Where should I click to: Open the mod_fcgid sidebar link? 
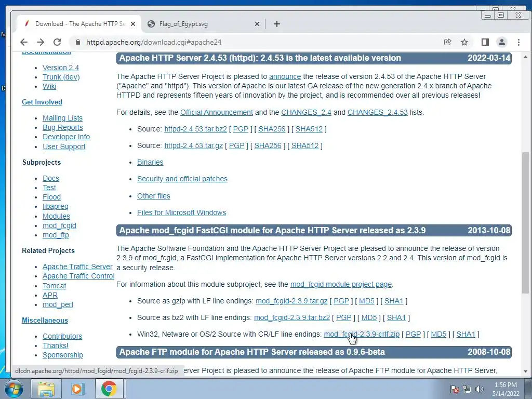(59, 225)
